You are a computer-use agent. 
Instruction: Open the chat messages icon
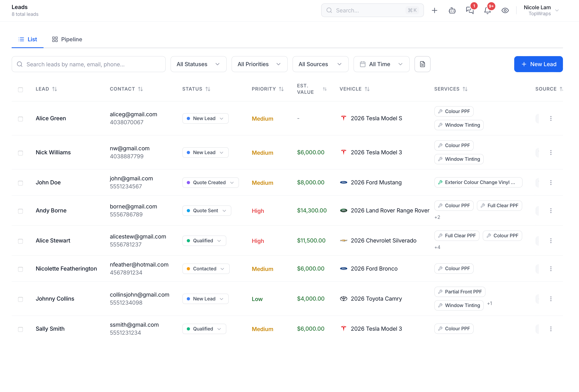coord(470,10)
